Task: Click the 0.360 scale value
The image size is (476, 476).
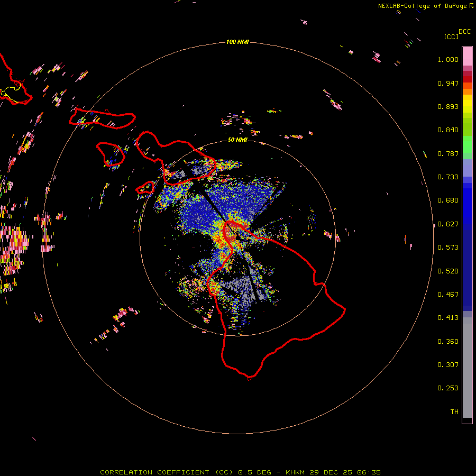Action: coord(448,342)
